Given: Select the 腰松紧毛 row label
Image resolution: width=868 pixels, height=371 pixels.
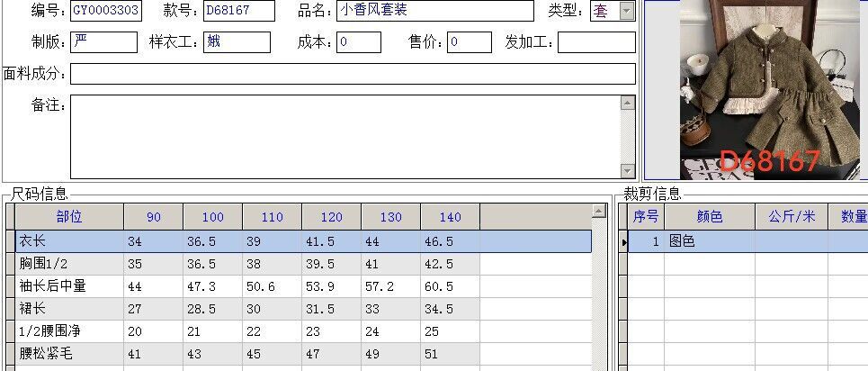Looking at the screenshot, I should [x=69, y=353].
